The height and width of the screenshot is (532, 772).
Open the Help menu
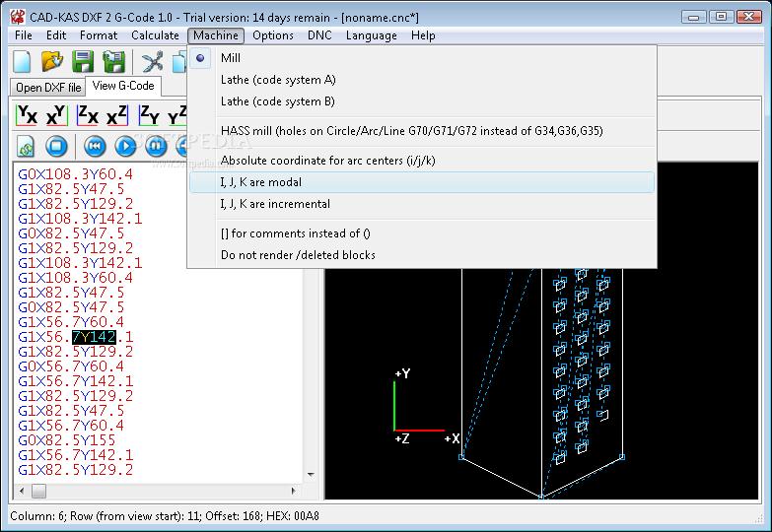tap(423, 35)
